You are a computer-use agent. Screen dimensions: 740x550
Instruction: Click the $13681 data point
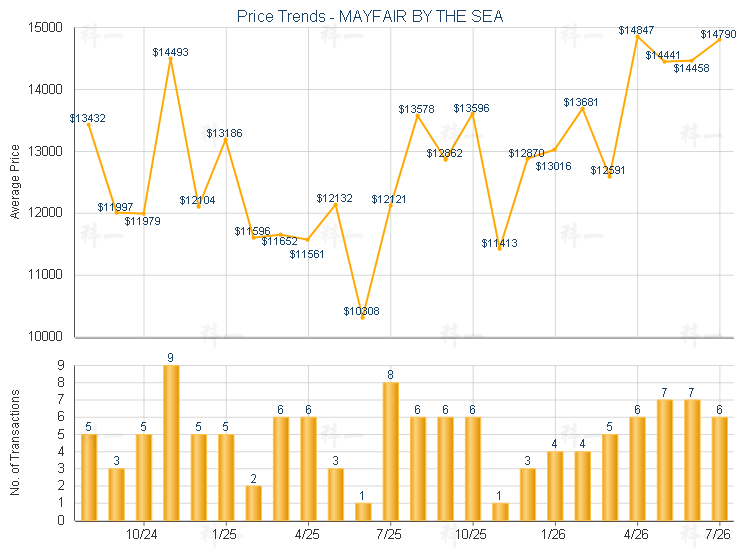[x=582, y=109]
